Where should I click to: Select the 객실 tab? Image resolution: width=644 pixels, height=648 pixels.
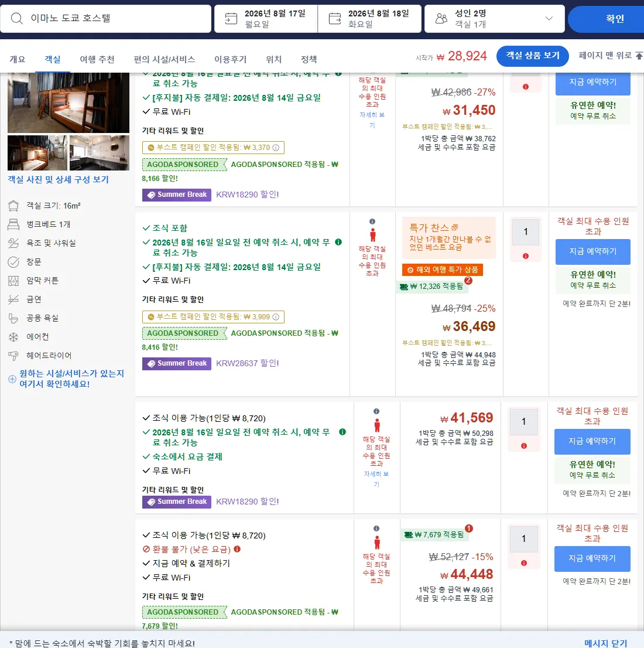pyautogui.click(x=53, y=60)
